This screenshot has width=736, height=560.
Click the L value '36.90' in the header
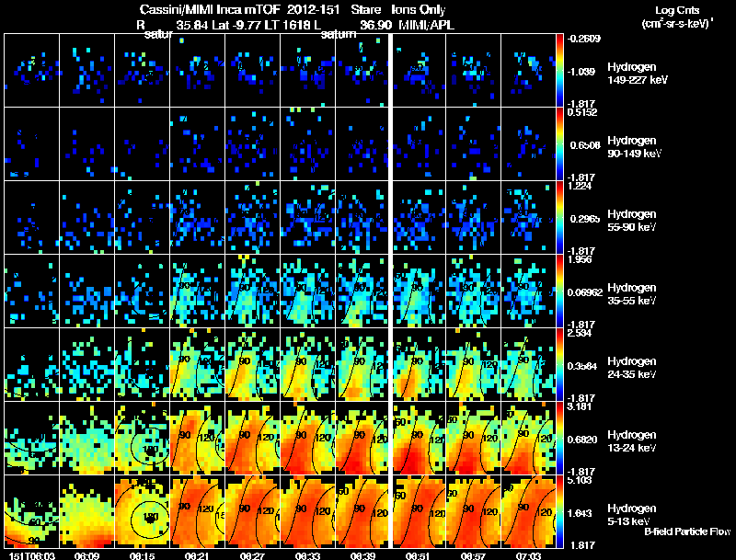[375, 25]
